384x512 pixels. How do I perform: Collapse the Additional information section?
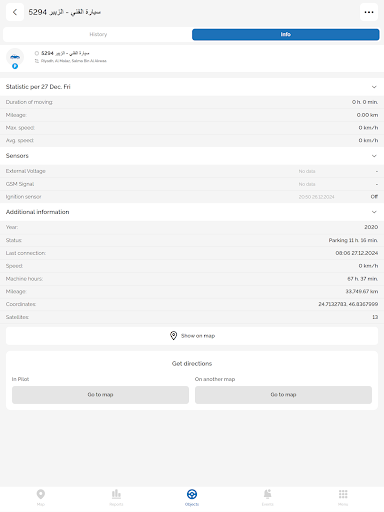[374, 212]
